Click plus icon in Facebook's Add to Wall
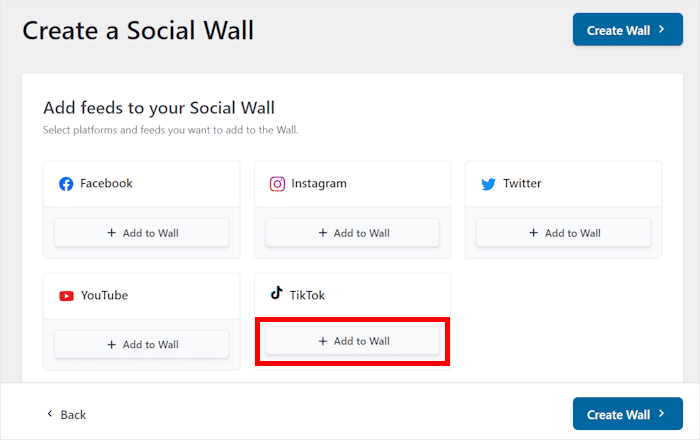The height and width of the screenshot is (440, 700). (112, 232)
